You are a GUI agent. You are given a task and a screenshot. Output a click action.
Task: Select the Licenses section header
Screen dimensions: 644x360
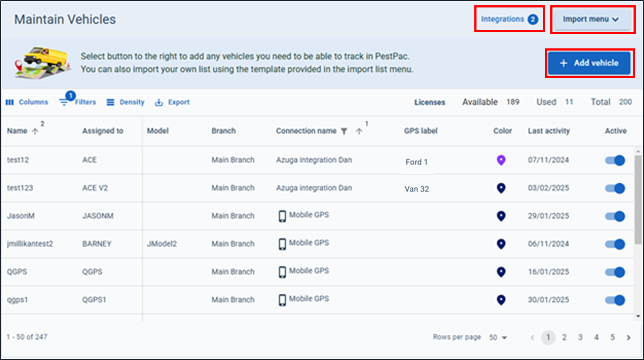[x=430, y=102]
